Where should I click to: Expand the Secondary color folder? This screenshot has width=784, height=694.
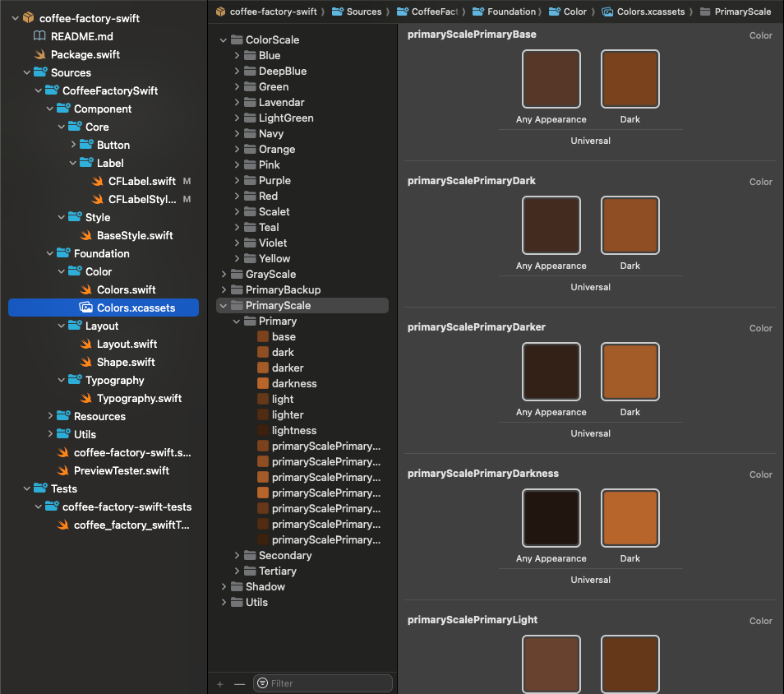[x=237, y=555]
